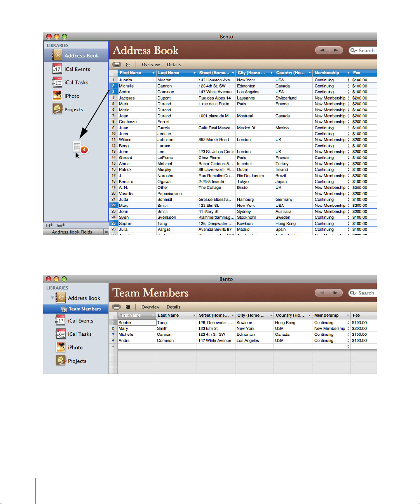420x504 pixels.
Task: Click Fee column header in Address Book table
Action: 364,73
